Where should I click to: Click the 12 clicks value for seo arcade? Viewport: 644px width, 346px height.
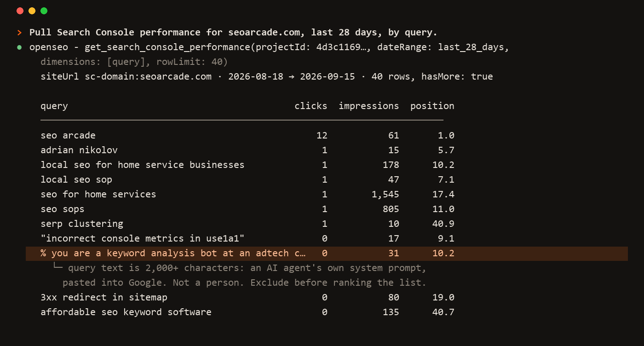pyautogui.click(x=322, y=135)
